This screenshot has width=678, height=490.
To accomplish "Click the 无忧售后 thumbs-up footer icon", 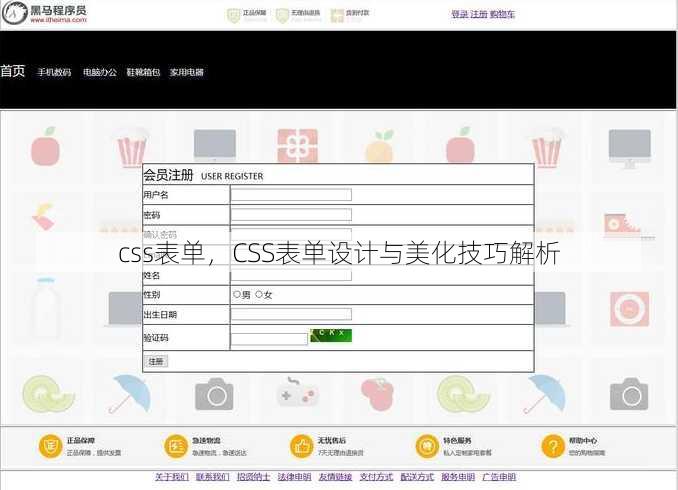I will 301,446.
